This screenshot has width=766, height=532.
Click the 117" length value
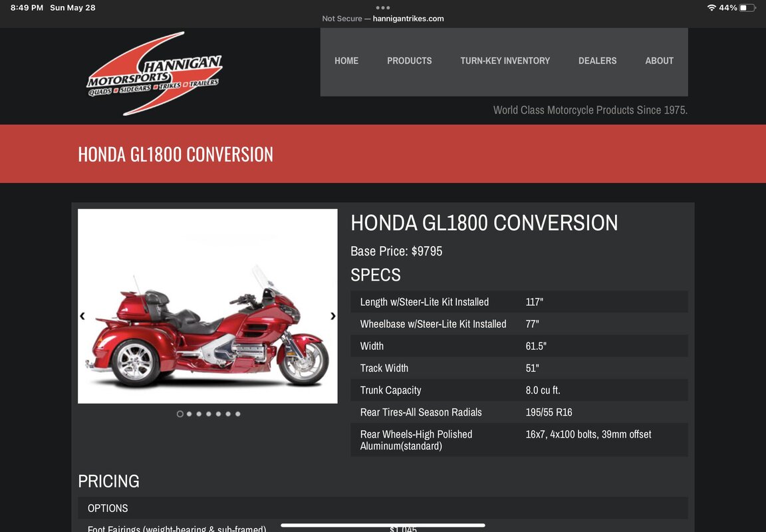pyautogui.click(x=535, y=302)
